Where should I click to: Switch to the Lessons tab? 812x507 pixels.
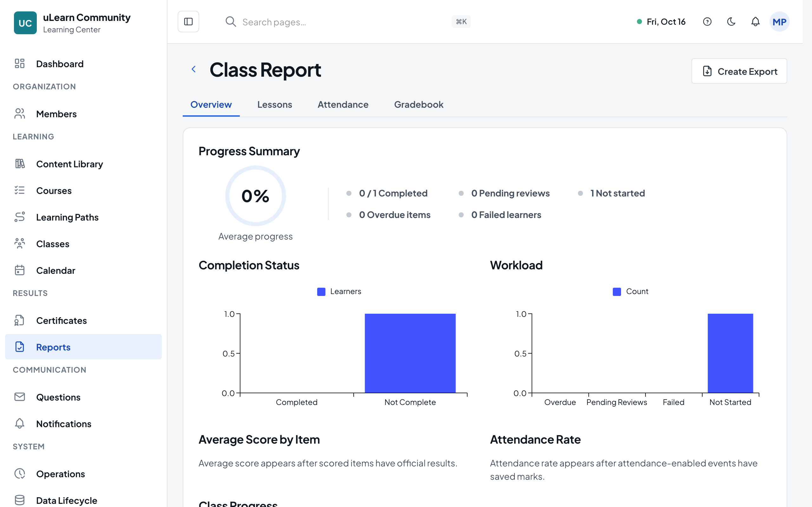point(274,105)
